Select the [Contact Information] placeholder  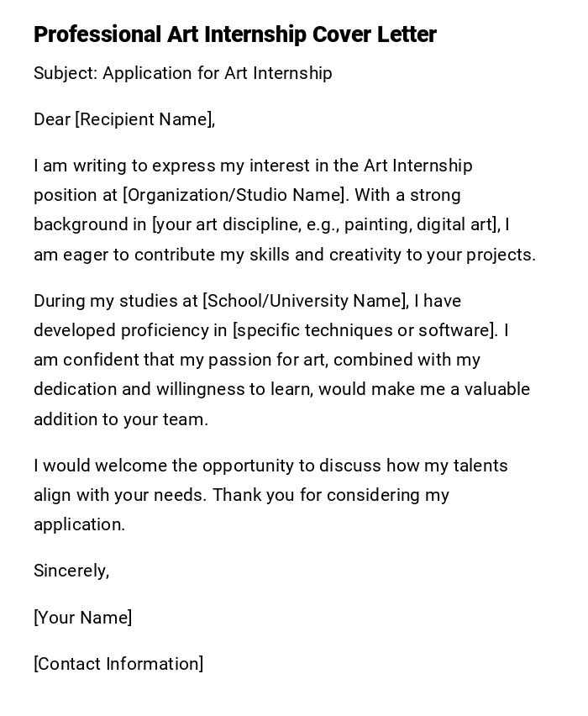pyautogui.click(x=118, y=665)
